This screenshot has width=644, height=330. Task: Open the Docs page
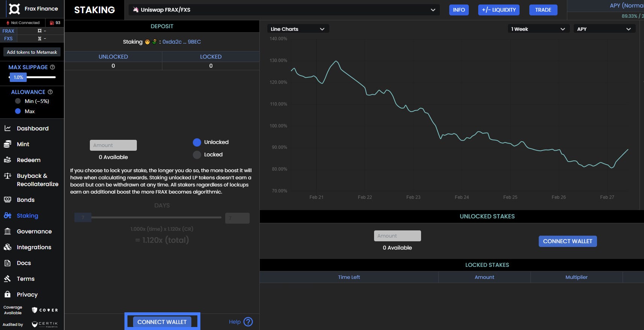[x=24, y=263]
